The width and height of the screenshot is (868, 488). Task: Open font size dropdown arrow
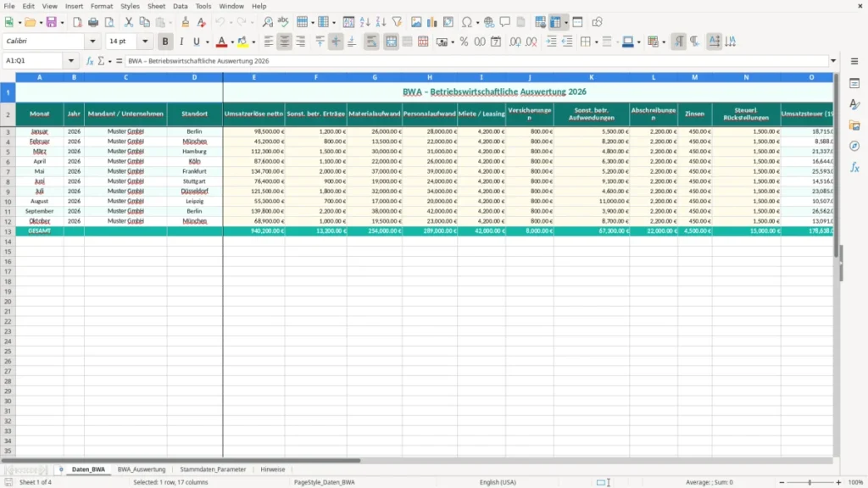pyautogui.click(x=145, y=41)
